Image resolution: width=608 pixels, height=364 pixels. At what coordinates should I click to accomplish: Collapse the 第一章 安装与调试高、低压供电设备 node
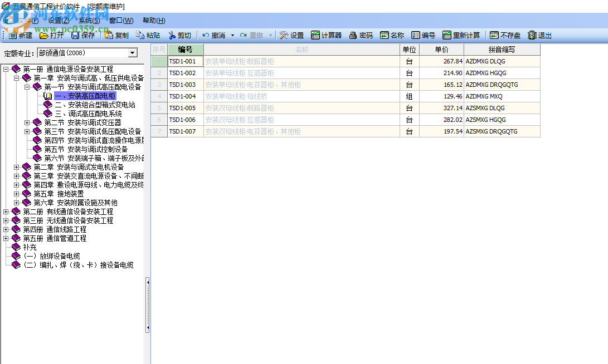point(16,78)
